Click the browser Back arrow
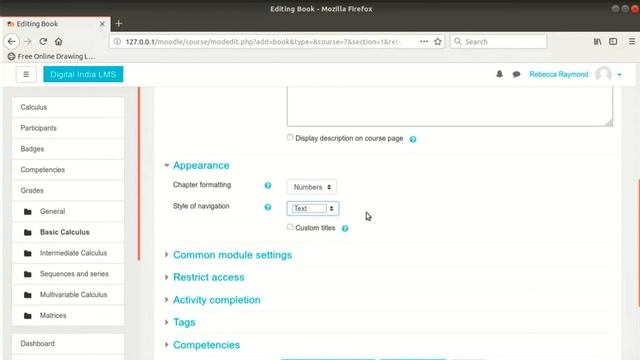This screenshot has width=640, height=360. (11, 41)
